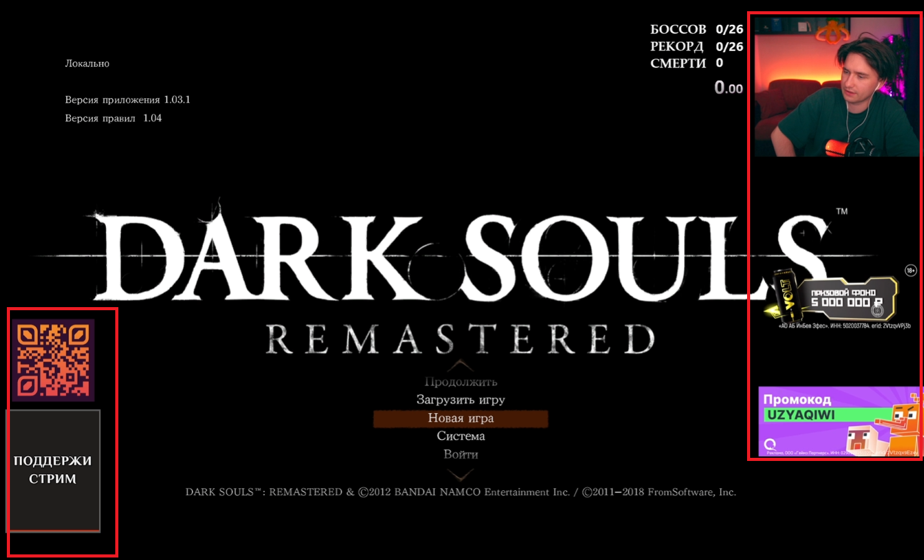Click the 0.00 timer display
The width and height of the screenshot is (924, 560).
[x=728, y=88]
